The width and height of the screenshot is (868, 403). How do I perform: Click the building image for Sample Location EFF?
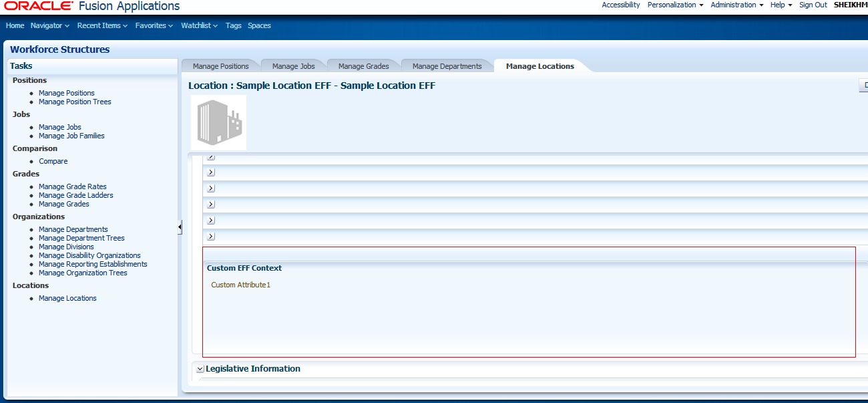coord(218,122)
